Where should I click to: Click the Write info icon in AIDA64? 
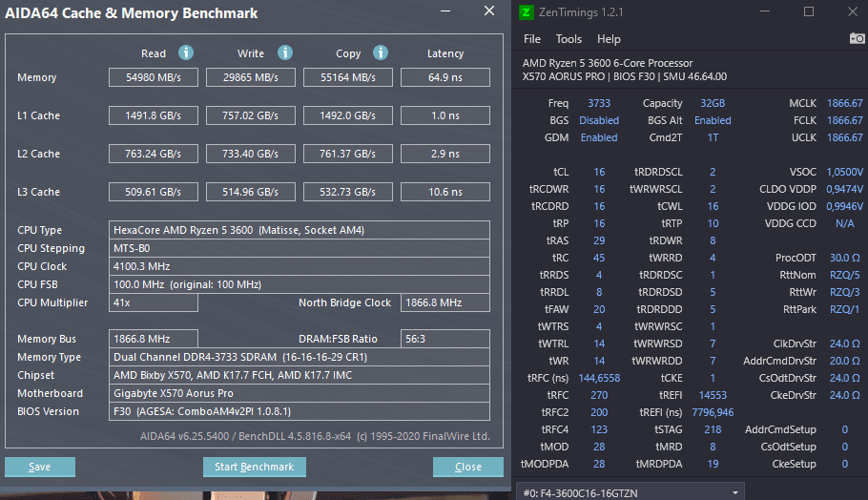point(285,52)
